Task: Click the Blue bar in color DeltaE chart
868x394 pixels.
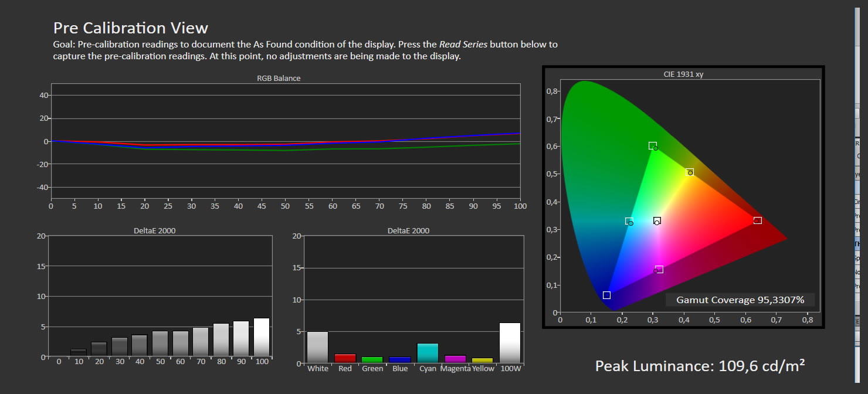Action: point(400,360)
